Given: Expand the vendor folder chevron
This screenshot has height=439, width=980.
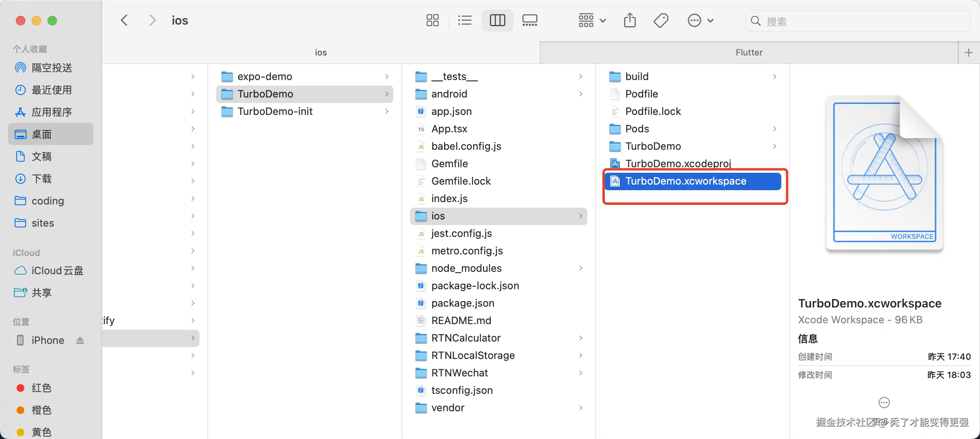Looking at the screenshot, I should [581, 408].
